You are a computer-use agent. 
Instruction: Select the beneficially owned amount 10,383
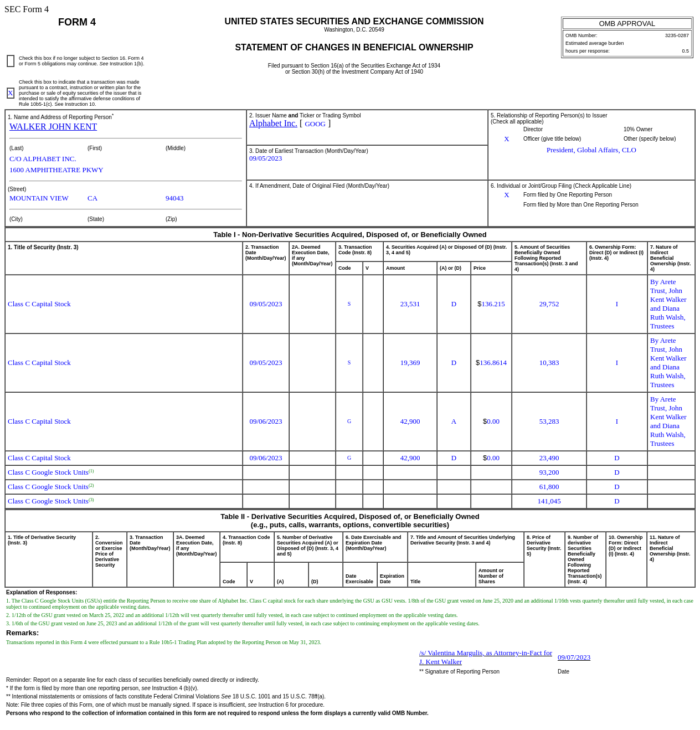pos(549,363)
